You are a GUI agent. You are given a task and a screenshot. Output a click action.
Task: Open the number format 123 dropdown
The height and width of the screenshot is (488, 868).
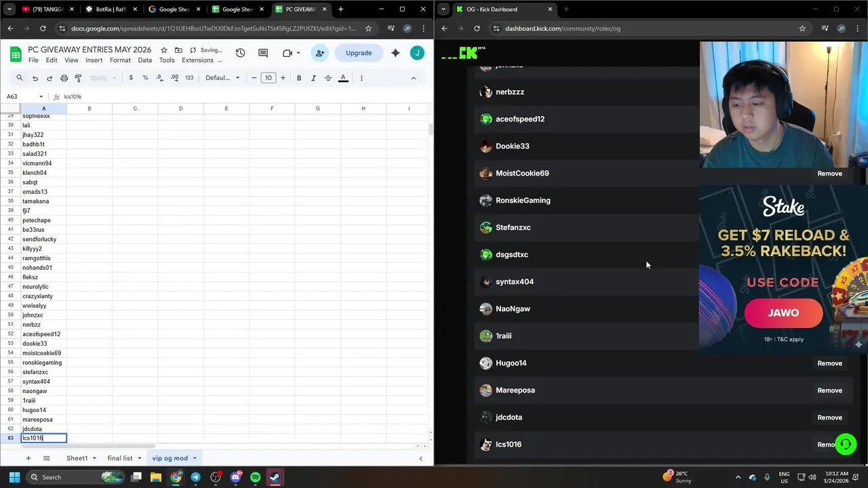pyautogui.click(x=189, y=78)
